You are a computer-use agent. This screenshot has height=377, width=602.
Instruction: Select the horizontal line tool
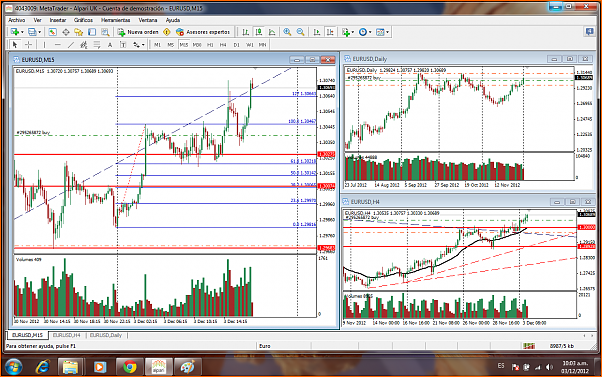click(58, 45)
